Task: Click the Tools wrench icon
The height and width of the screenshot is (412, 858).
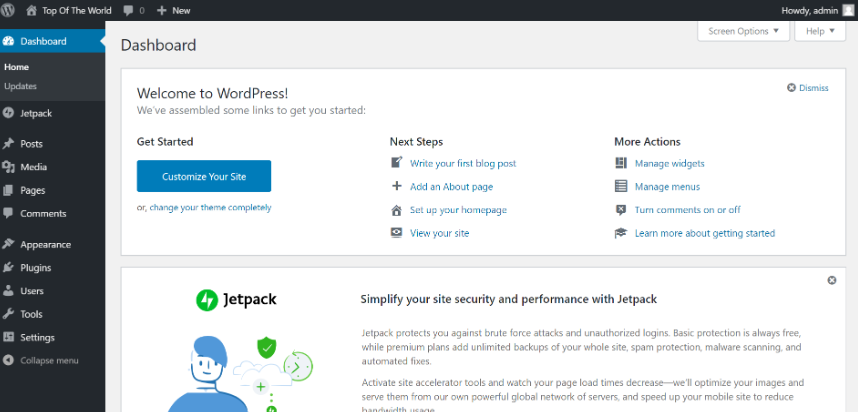Action: click(x=8, y=314)
